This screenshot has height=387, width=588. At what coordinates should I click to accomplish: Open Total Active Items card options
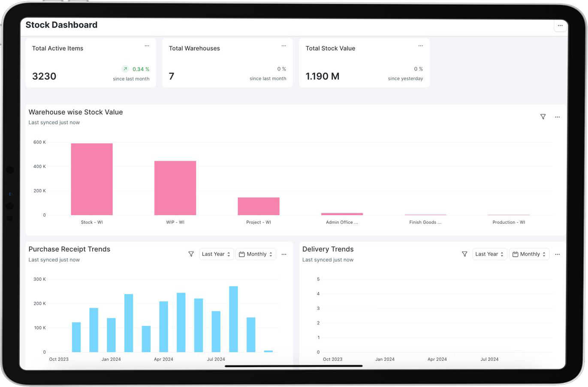(147, 46)
